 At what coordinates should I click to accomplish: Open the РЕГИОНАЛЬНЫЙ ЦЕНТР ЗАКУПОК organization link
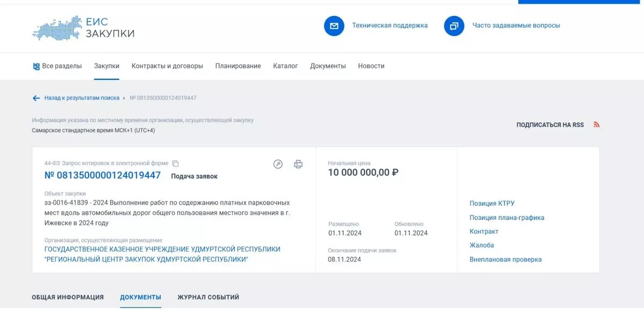[x=145, y=259]
